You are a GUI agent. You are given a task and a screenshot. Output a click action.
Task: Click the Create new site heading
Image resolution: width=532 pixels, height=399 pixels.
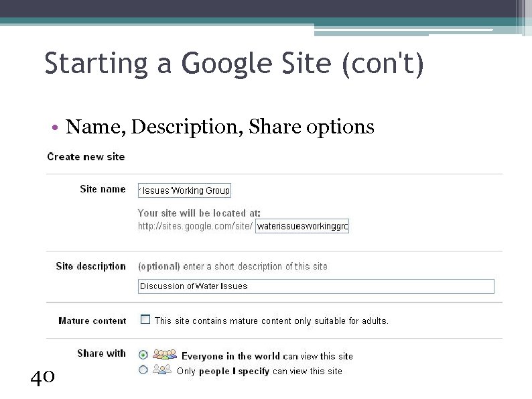click(x=86, y=157)
